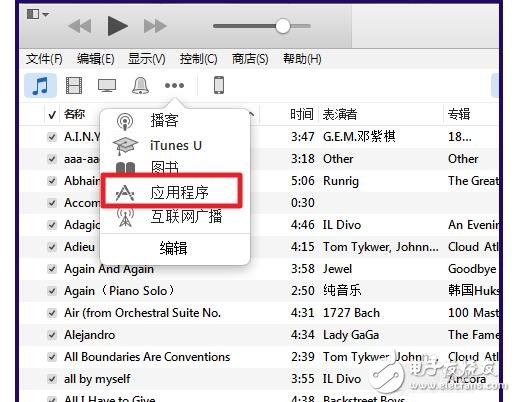Open the 商店(S) menu
516x402 pixels.
(x=250, y=59)
